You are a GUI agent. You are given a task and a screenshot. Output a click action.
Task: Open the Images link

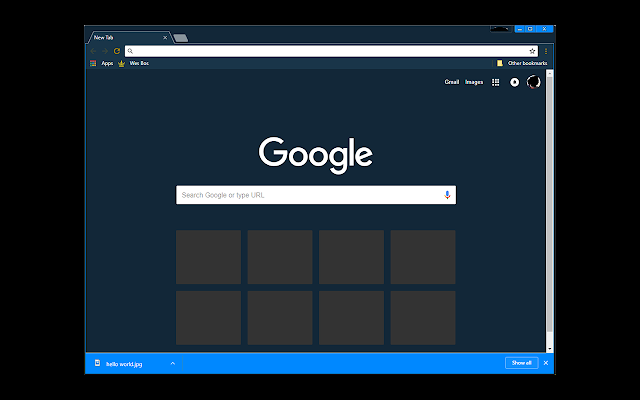pyautogui.click(x=474, y=82)
